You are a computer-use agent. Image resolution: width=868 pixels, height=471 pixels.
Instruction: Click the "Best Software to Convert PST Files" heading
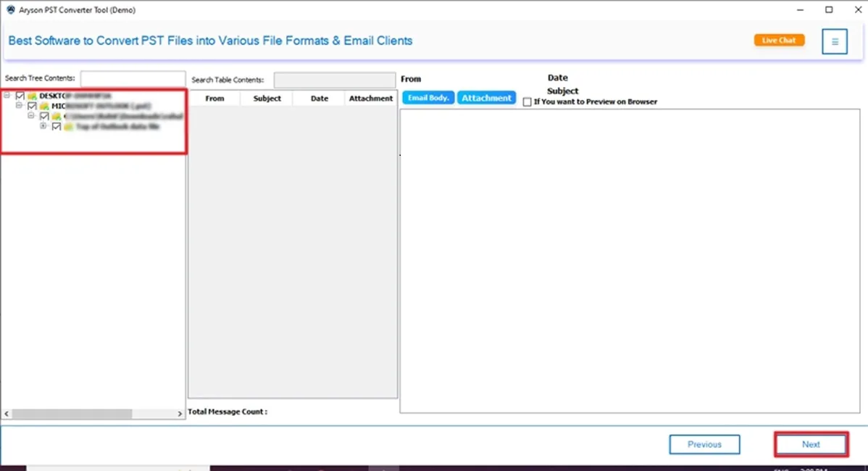[x=210, y=41]
